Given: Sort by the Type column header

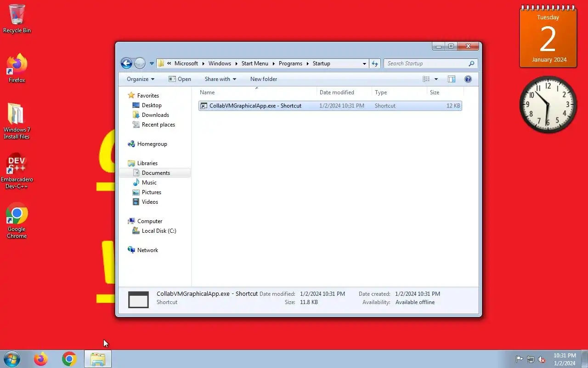Looking at the screenshot, I should pos(399,92).
